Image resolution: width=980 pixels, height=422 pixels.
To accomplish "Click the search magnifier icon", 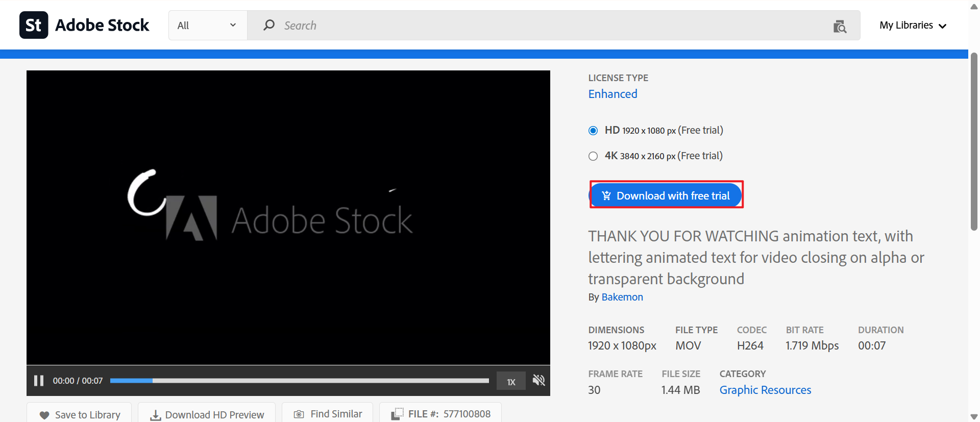I will [269, 25].
